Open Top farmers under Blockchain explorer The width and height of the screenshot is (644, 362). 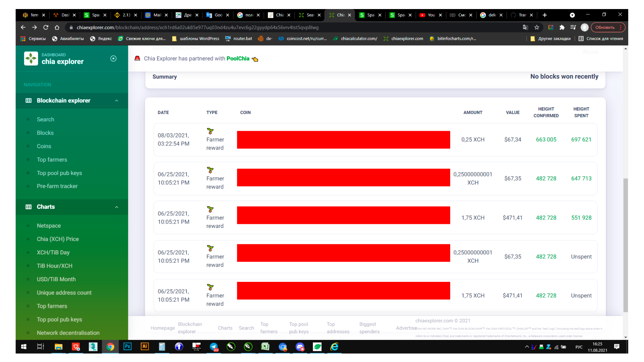click(x=52, y=160)
